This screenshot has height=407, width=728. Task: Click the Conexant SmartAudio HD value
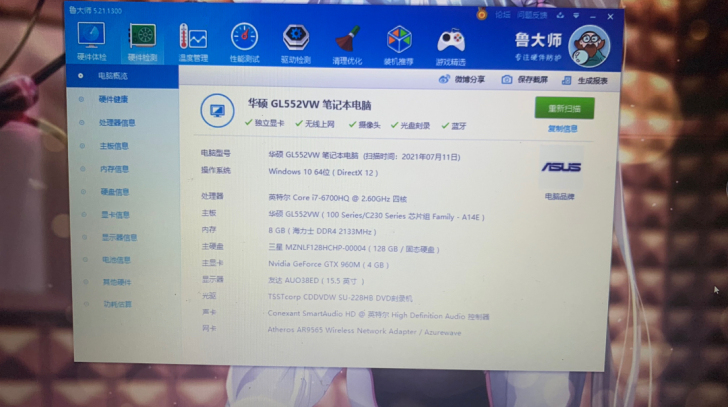tap(378, 315)
